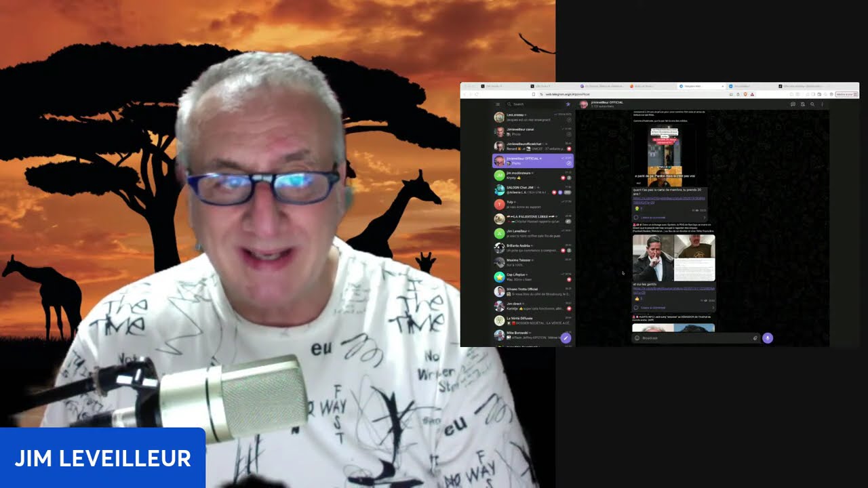Viewport: 868px width, 488px height.
Task: Click the thumbs-up reaction on gentils post
Action: click(637, 299)
